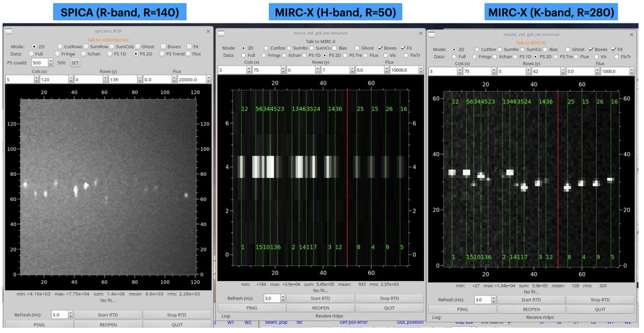Open window menu icon of mircx_rtd_gtk
The image size is (644, 333).
point(221,33)
